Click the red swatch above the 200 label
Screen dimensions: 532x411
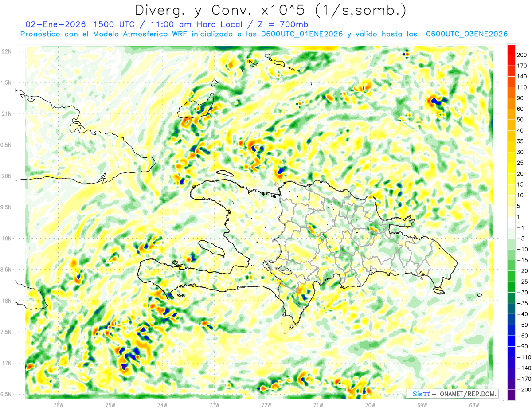pos(511,50)
